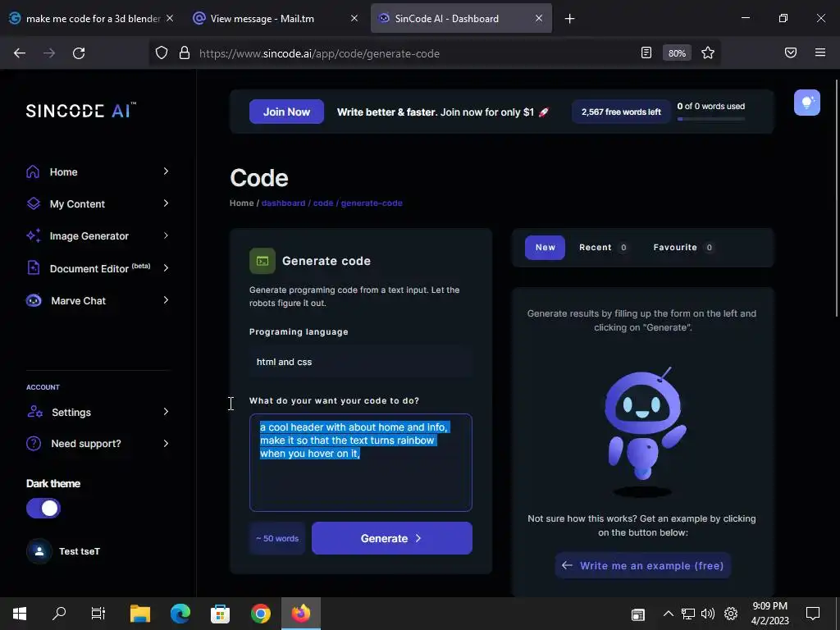Click the site security padlock icon
Viewport: 840px width, 630px height.
click(185, 53)
